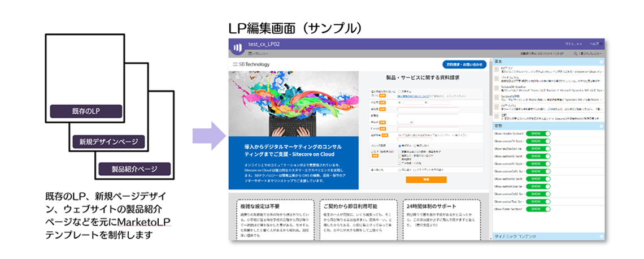Image resolution: width=644 pixels, height=259 pixels.
Task: Check the privacy policy agreement checkbox
Action: tap(399, 92)
